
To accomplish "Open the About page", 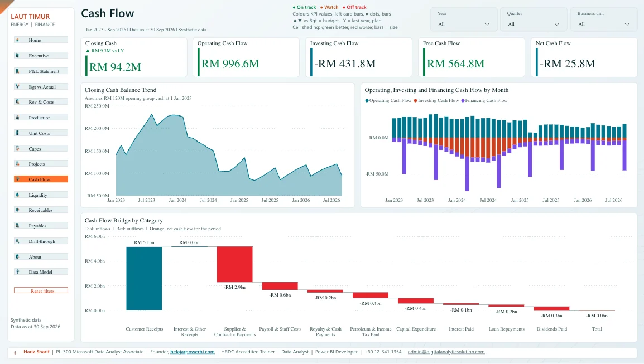I will pyautogui.click(x=41, y=257).
